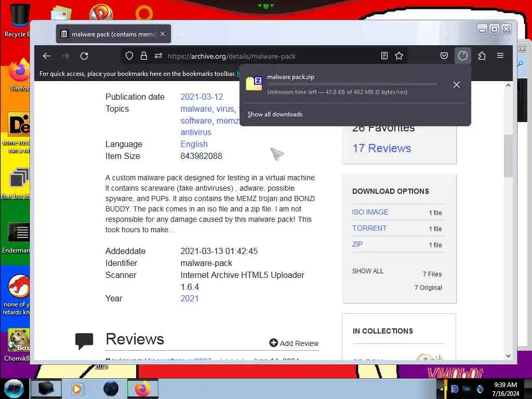Screen dimensions: 532x399
Task: Open the ChomikBox desktop icon
Action: pos(18,345)
